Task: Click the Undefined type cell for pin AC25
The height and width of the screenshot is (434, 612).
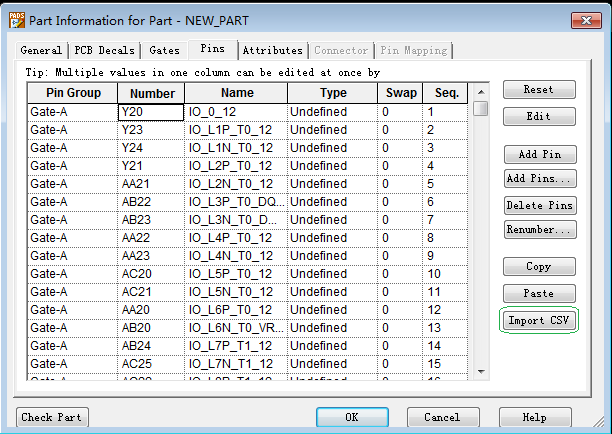Action: (x=333, y=363)
